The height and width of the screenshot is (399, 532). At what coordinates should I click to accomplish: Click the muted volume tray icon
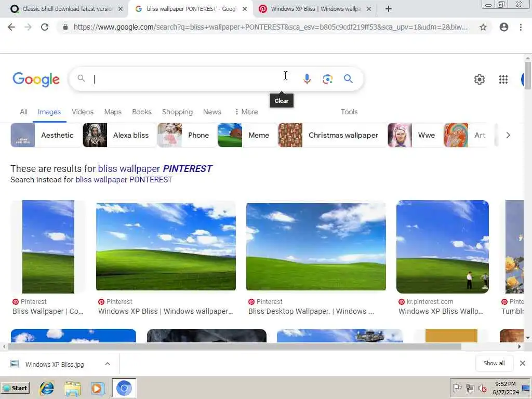tap(482, 388)
